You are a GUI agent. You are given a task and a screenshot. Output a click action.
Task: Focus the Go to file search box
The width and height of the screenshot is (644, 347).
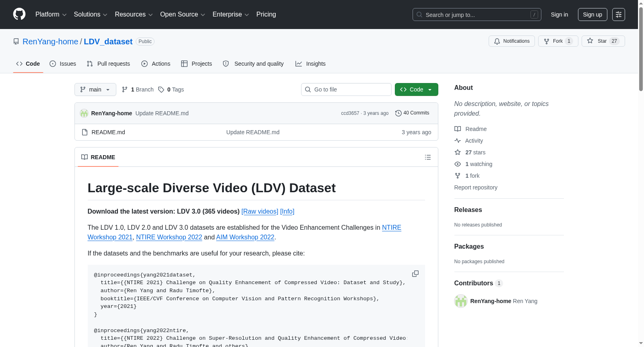tap(346, 89)
